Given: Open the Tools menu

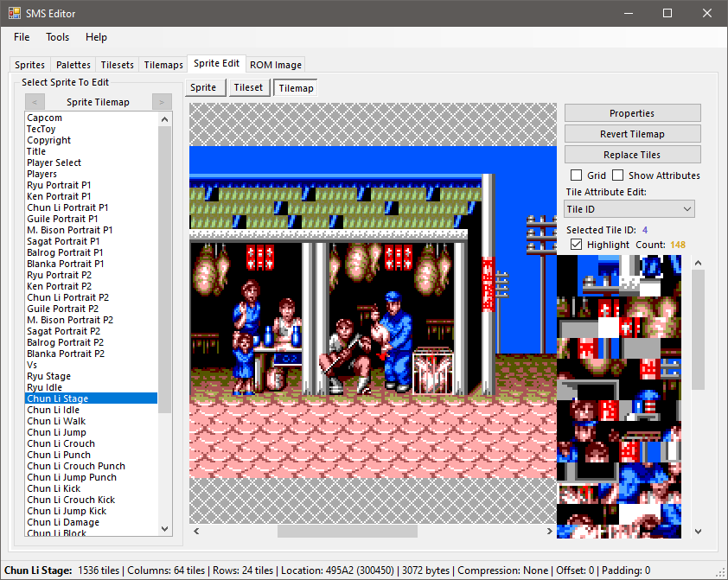Looking at the screenshot, I should 58,37.
